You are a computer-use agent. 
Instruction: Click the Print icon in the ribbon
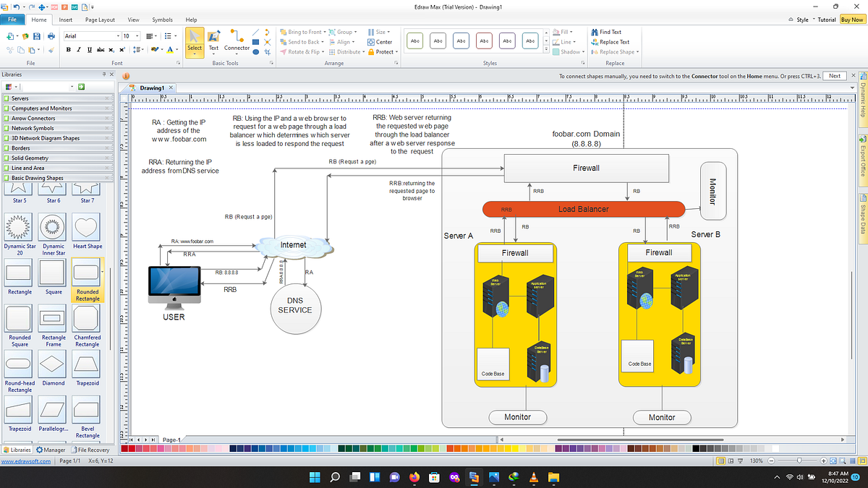pos(51,35)
